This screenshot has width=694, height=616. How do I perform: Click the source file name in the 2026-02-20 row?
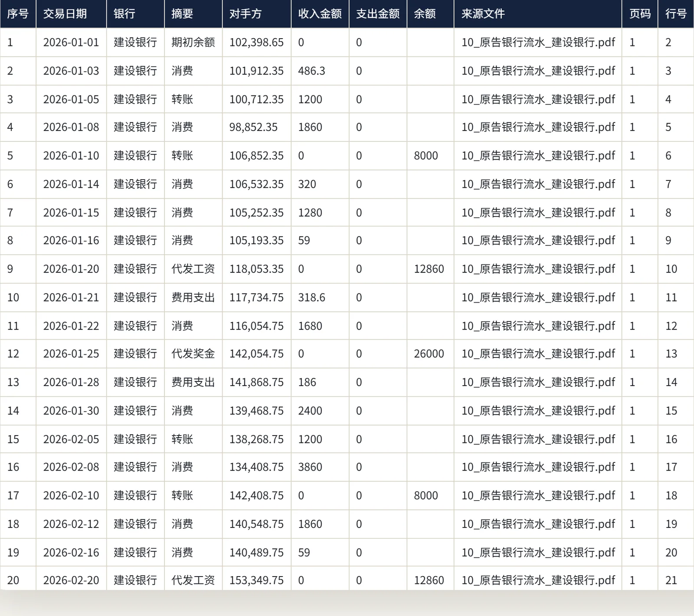pos(538,580)
